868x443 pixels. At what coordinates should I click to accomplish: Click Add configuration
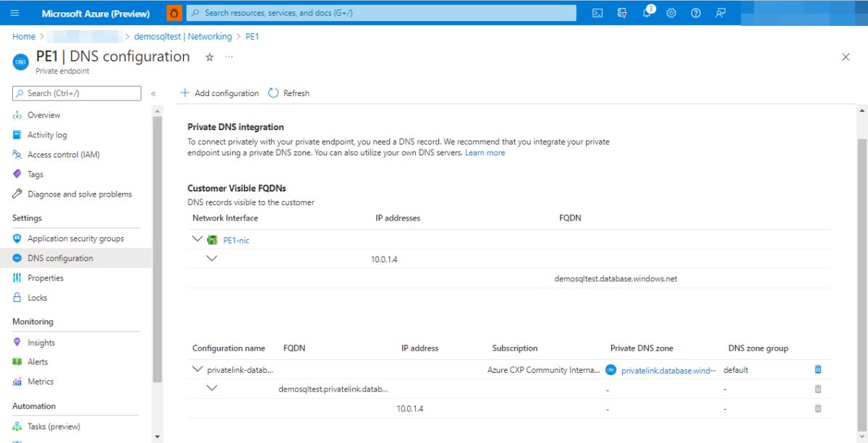click(x=219, y=93)
